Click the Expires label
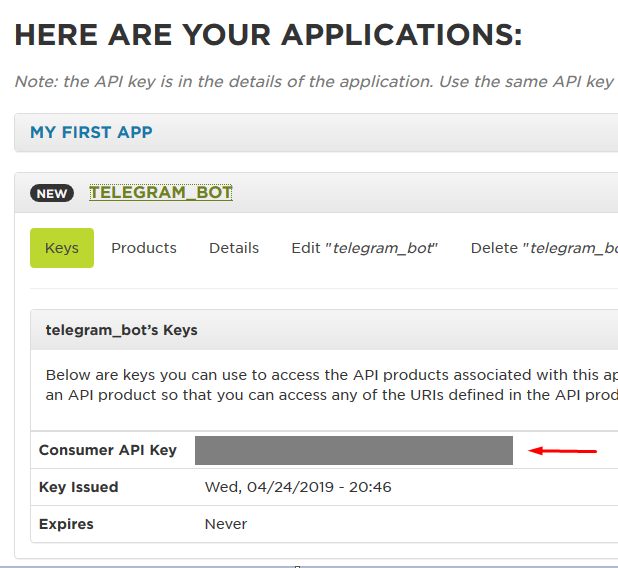Screen dimensions: 618x568 coord(65,524)
